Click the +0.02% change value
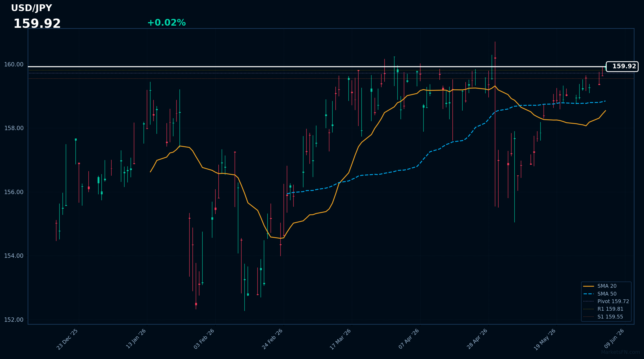644x359 pixels. point(166,23)
